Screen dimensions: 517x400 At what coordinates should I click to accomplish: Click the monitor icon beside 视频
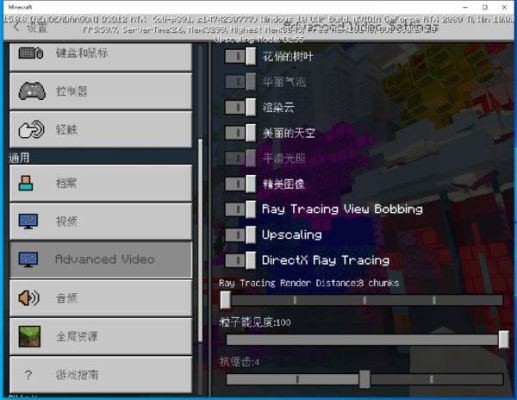pyautogui.click(x=28, y=221)
